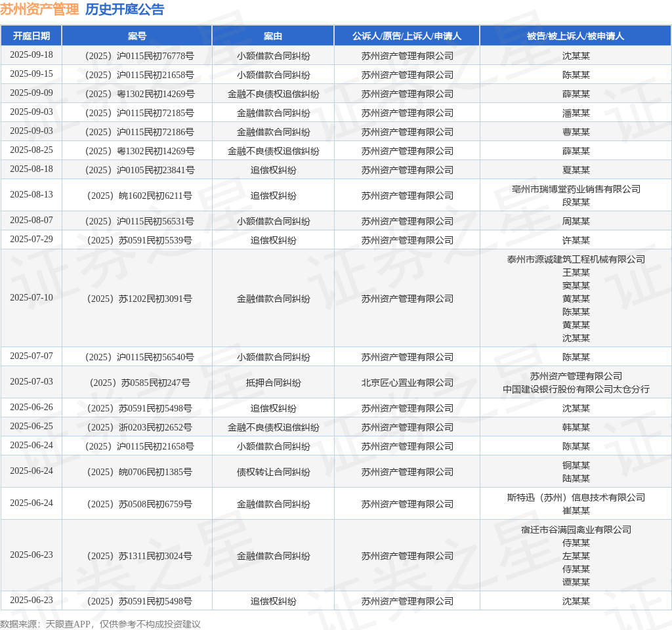Click defendant 段某某
Image resolution: width=672 pixels, height=630 pixels.
(576, 202)
